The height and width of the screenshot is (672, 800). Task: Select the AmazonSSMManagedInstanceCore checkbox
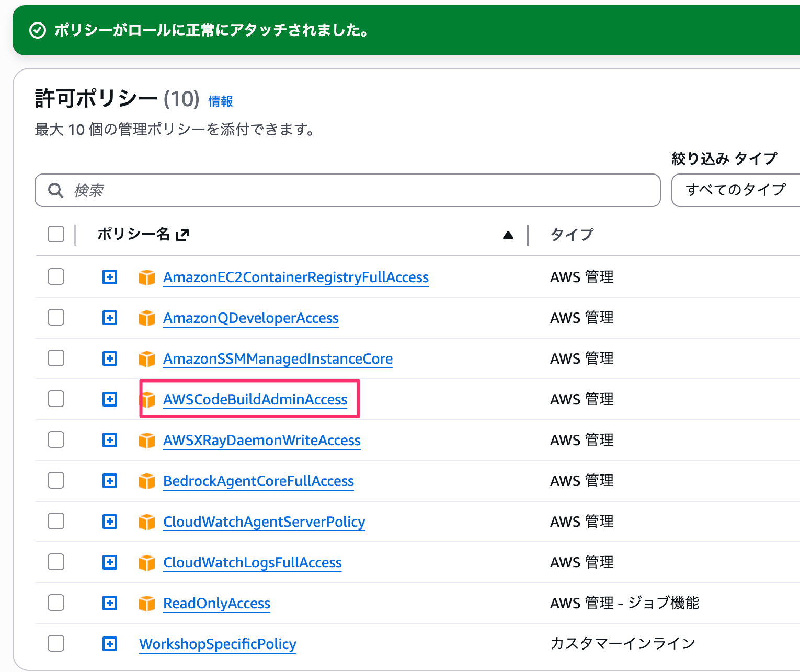(x=56, y=358)
